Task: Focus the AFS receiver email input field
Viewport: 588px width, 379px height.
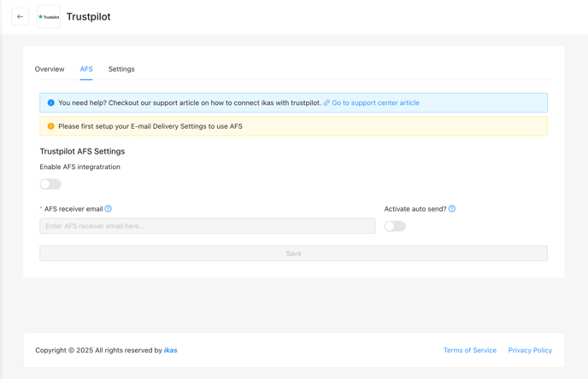Action: [x=208, y=226]
